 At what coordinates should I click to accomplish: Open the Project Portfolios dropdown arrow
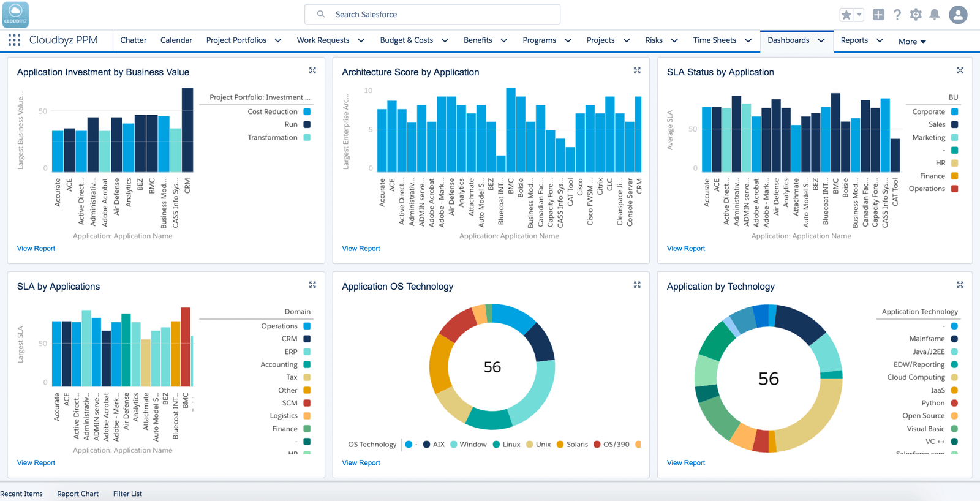278,40
